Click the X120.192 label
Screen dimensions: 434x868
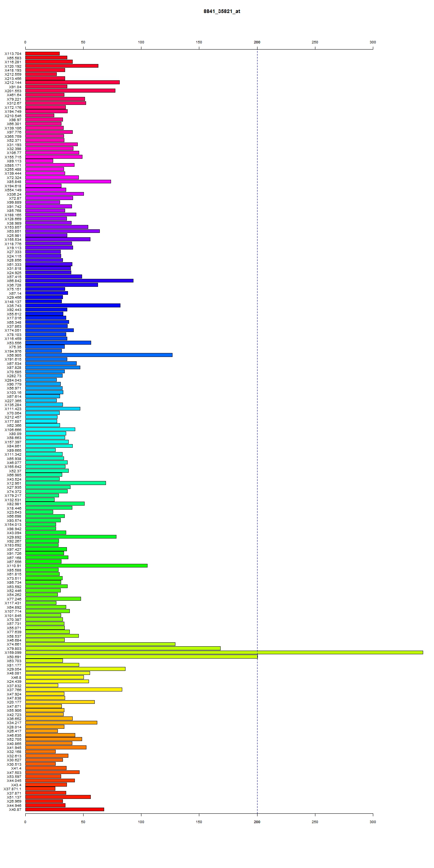[x=13, y=66]
